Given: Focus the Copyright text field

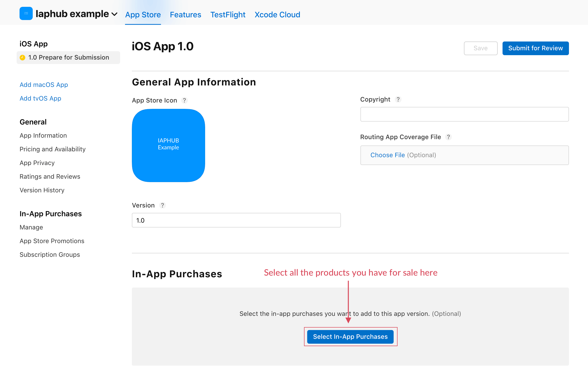Looking at the screenshot, I should [x=464, y=114].
